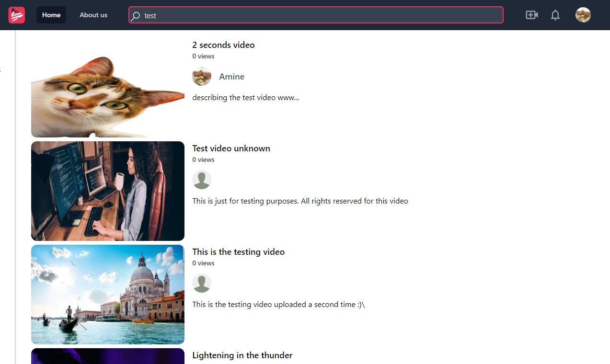The height and width of the screenshot is (364, 610).
Task: Click Amine's channel avatar
Action: [202, 76]
